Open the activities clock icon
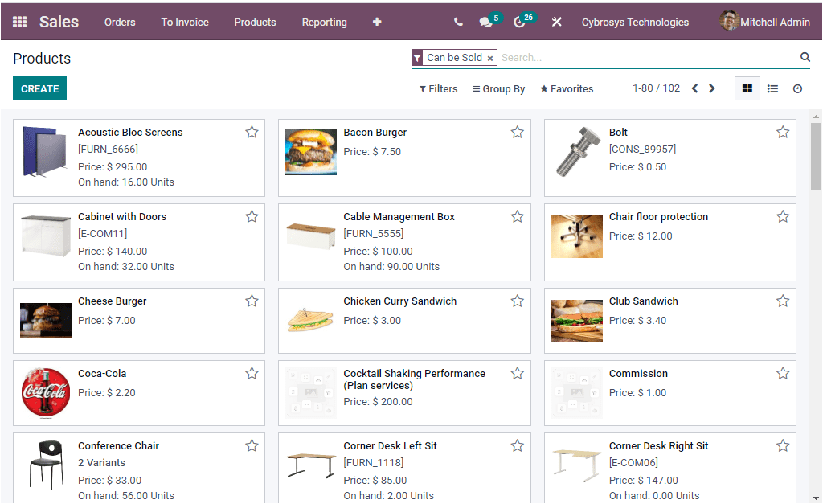823x504 pixels. [x=521, y=22]
